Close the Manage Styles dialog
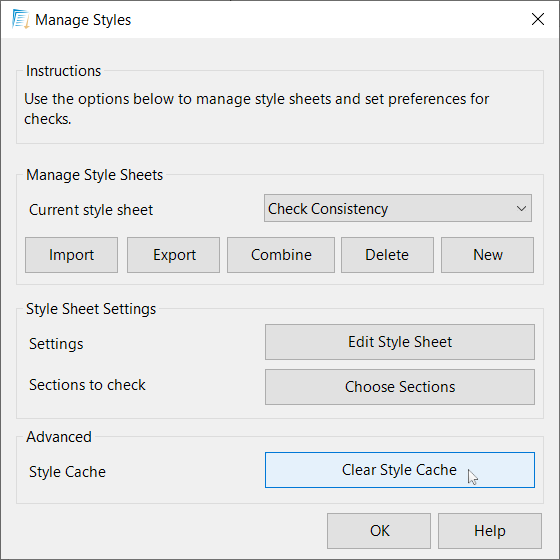Screen dimensions: 560x560 coord(538,19)
